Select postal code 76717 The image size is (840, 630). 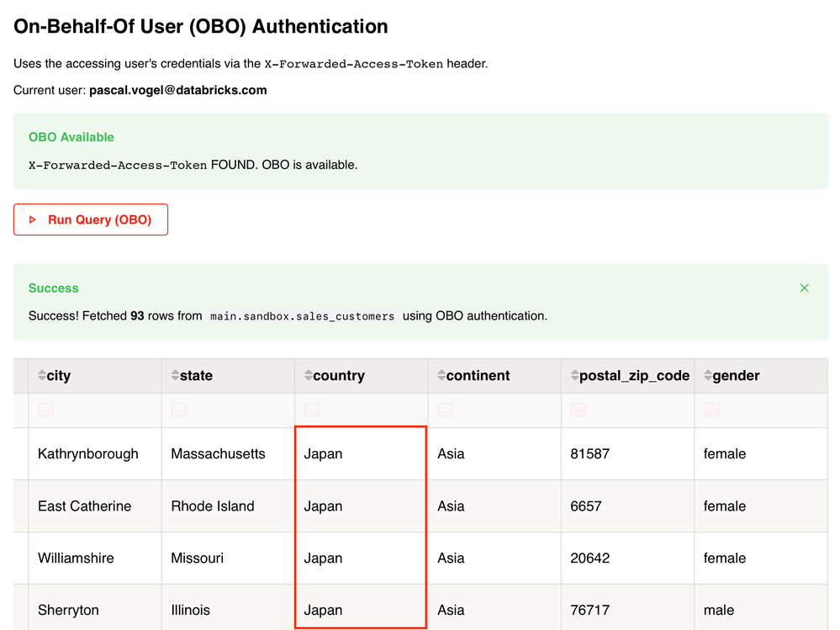pyautogui.click(x=628, y=608)
